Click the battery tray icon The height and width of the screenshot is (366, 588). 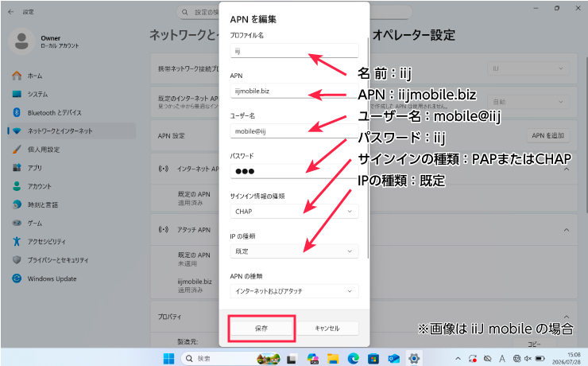coord(540,359)
